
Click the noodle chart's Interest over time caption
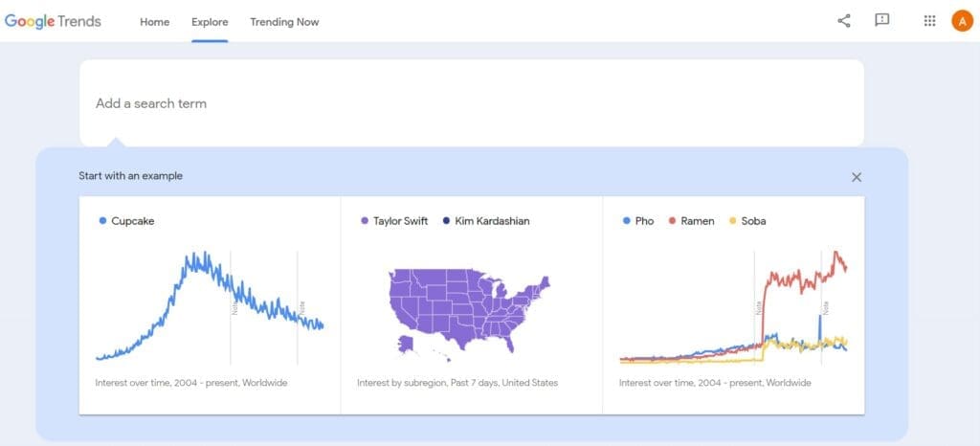(715, 383)
